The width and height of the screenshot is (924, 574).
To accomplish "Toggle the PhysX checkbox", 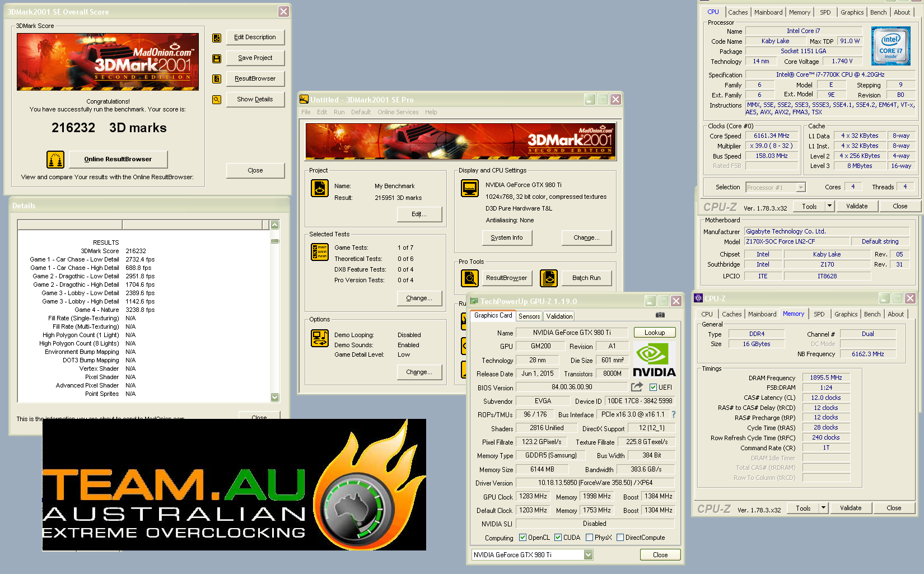I will coord(589,538).
